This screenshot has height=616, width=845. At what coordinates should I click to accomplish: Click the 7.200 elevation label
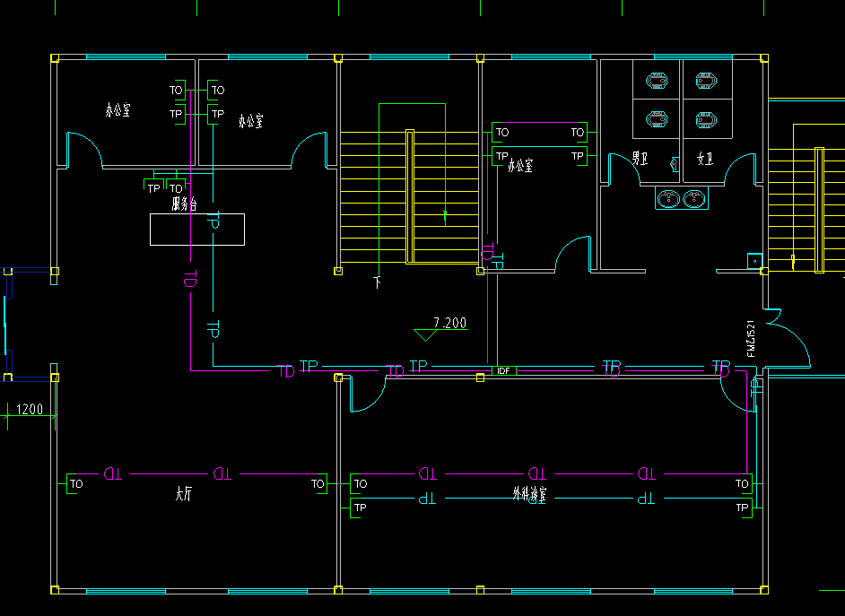[450, 323]
